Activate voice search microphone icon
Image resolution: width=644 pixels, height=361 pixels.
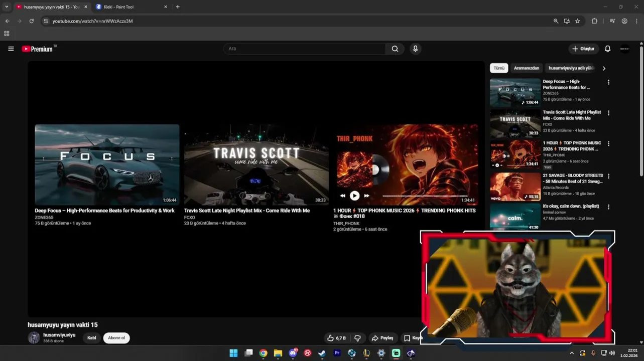pos(415,49)
